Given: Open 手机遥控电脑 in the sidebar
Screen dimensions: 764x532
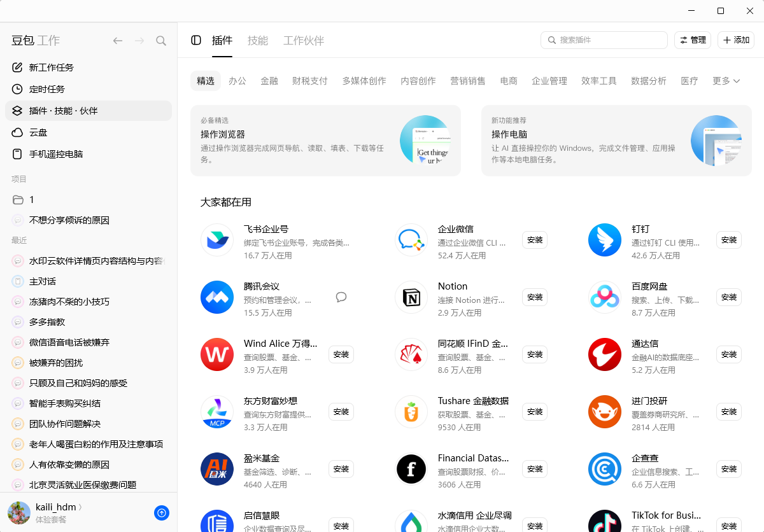Looking at the screenshot, I should pos(88,154).
